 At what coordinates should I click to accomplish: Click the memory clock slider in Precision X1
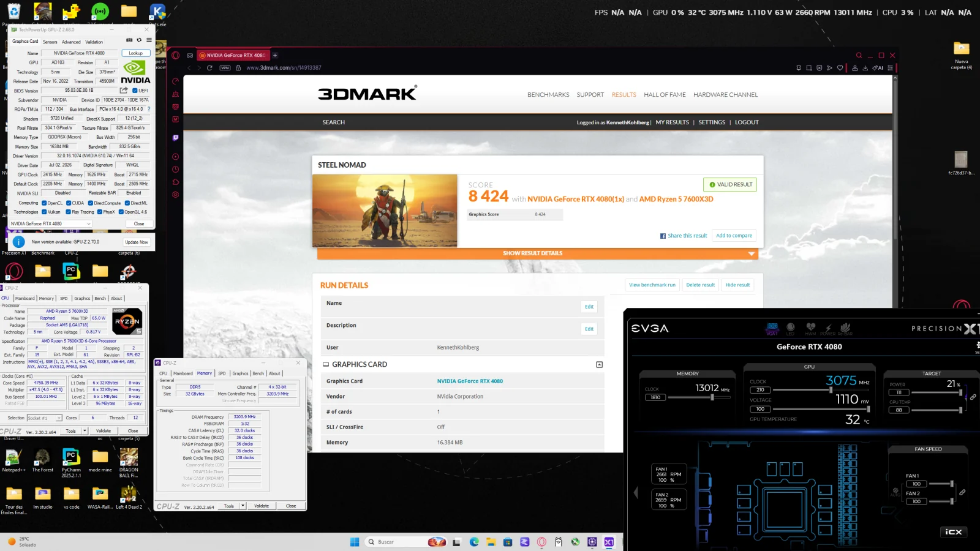click(x=699, y=397)
